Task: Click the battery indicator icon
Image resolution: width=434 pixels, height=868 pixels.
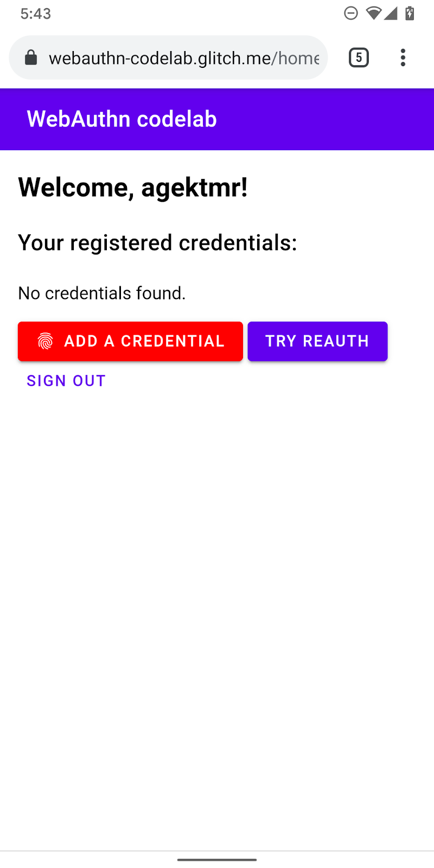Action: point(410,13)
